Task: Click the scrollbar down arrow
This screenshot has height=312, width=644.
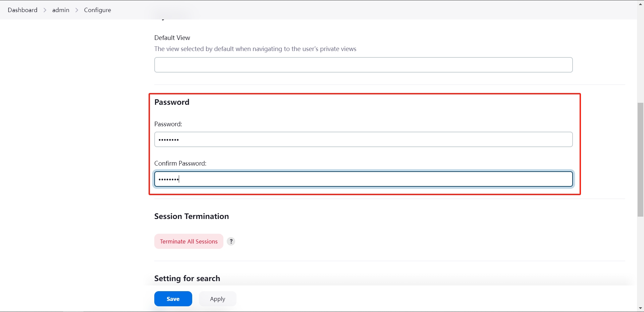Action: (640, 308)
